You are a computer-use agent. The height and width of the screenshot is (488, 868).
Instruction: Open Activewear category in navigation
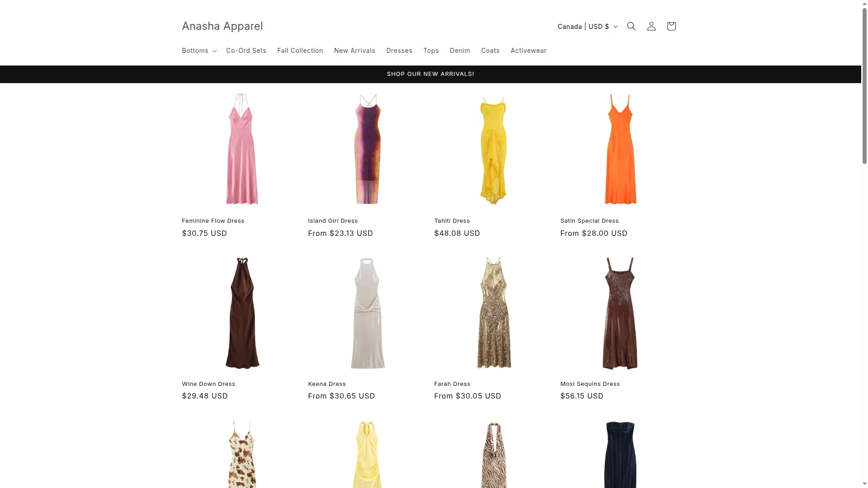528,51
